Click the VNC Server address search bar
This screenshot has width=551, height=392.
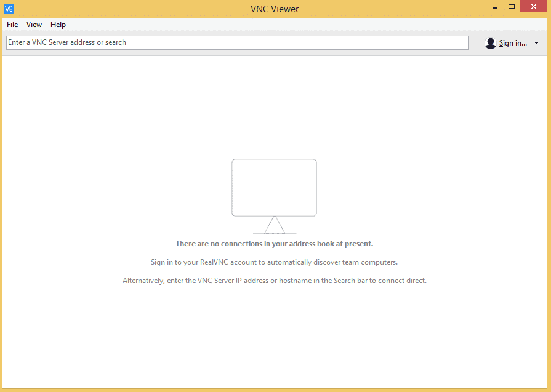pos(236,42)
